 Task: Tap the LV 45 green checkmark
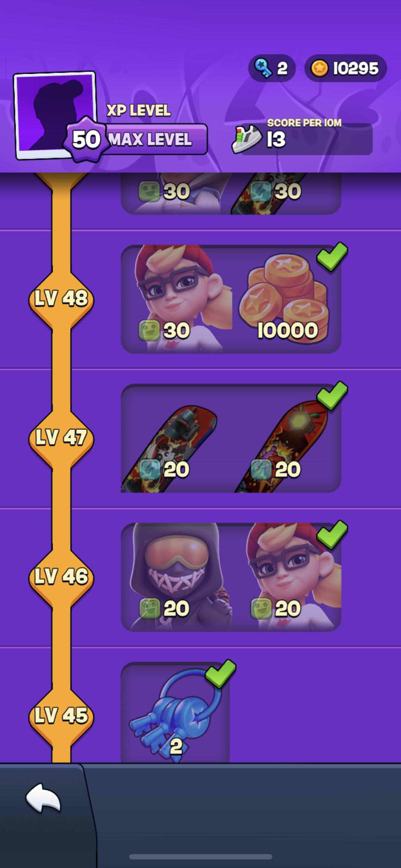click(x=221, y=673)
